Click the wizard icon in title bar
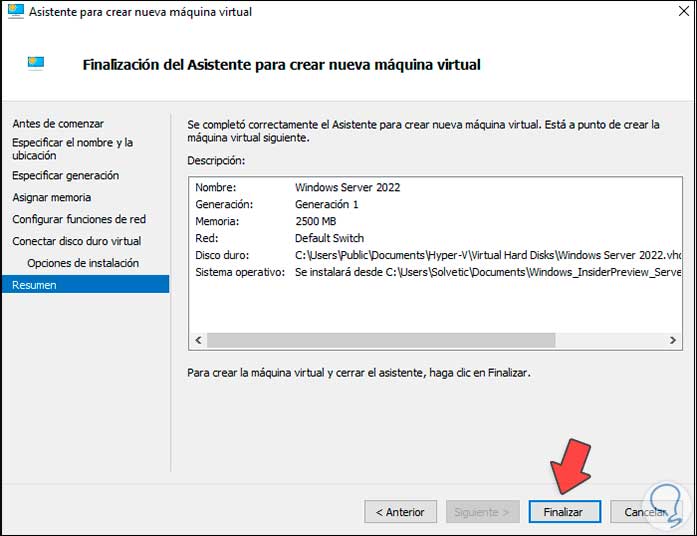Screen dimensions: 697x536 (15, 12)
